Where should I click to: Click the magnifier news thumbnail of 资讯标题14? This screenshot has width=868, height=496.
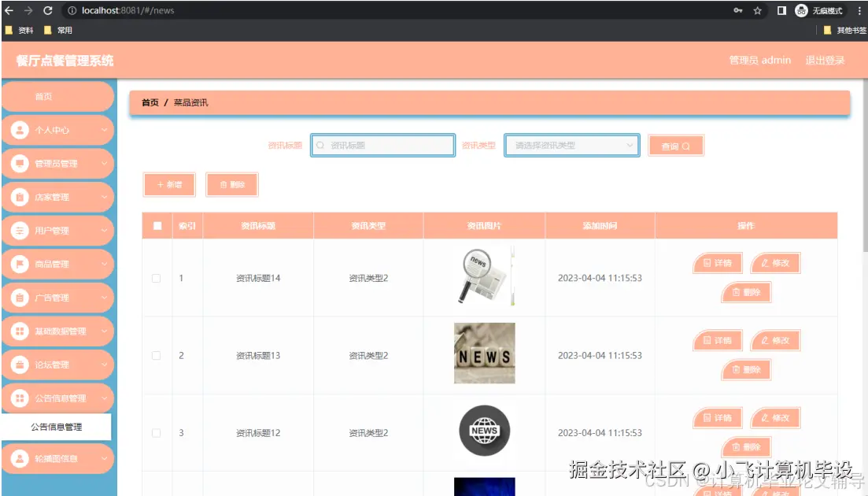pyautogui.click(x=485, y=276)
